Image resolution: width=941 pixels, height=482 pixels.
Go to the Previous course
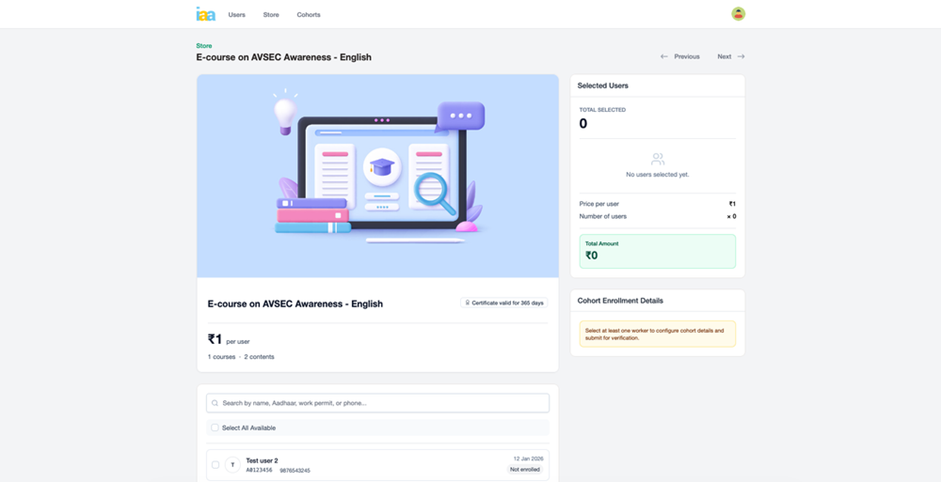pyautogui.click(x=686, y=57)
